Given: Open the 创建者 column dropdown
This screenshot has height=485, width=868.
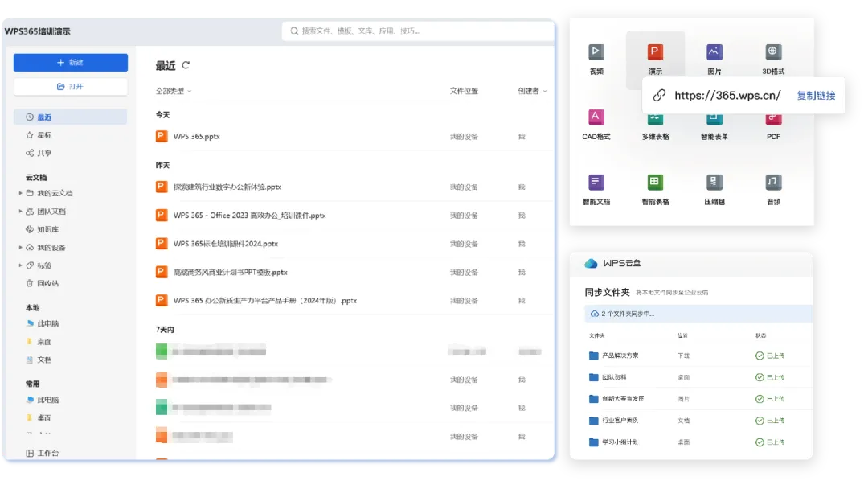Looking at the screenshot, I should pos(532,91).
